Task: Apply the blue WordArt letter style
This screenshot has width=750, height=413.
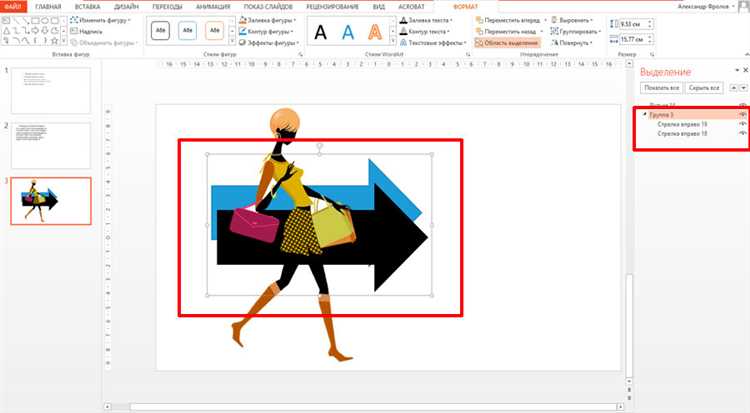Action: coord(348,32)
